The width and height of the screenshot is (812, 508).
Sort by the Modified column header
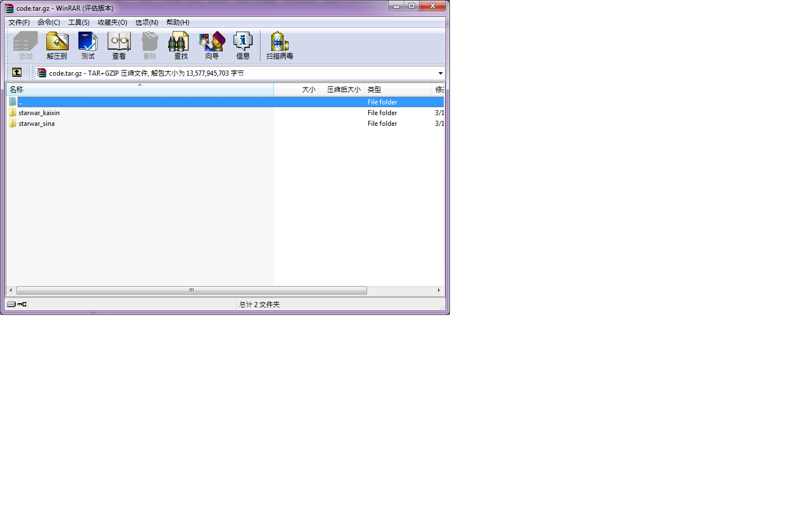pyautogui.click(x=439, y=90)
